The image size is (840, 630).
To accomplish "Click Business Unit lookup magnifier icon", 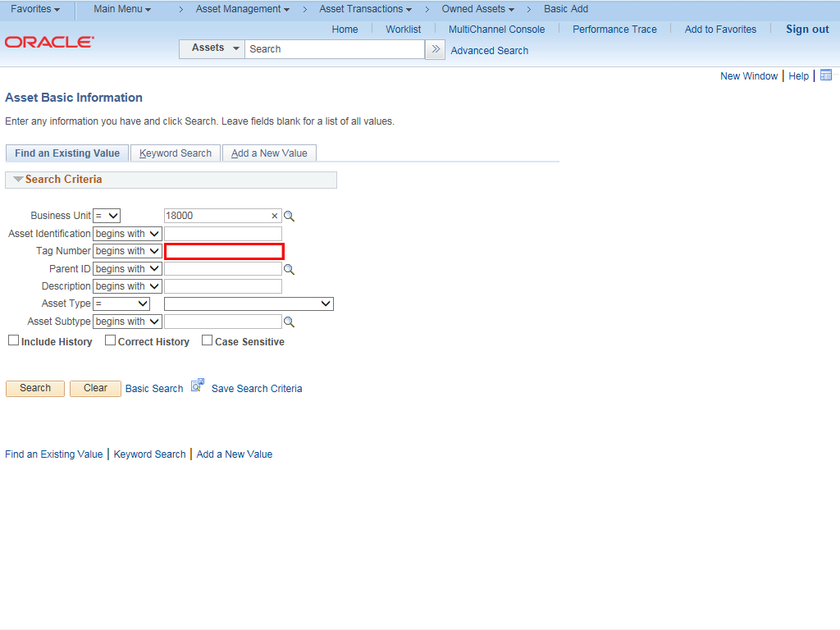I will click(289, 217).
